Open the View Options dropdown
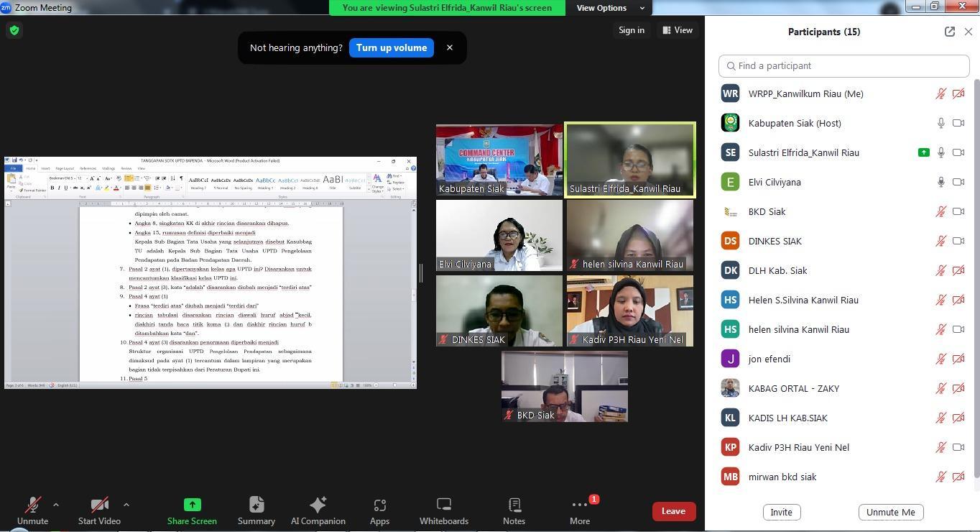The width and height of the screenshot is (980, 532). point(608,8)
